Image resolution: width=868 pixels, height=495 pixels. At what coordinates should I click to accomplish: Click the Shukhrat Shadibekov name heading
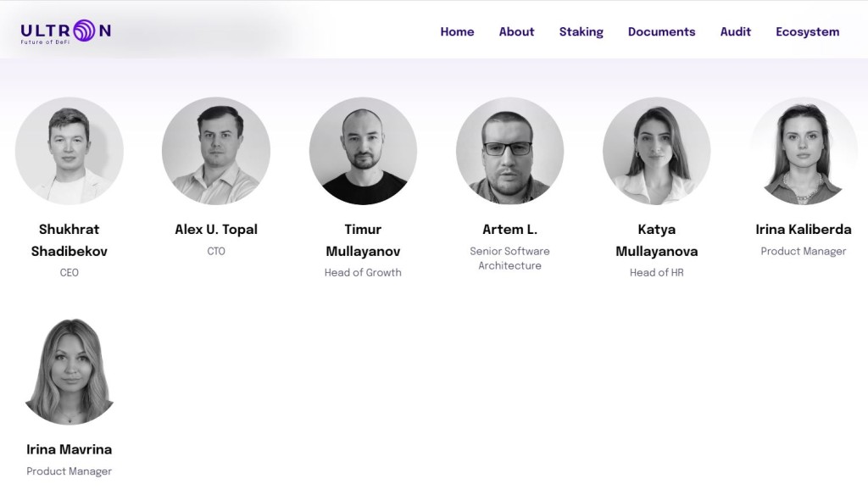point(70,241)
